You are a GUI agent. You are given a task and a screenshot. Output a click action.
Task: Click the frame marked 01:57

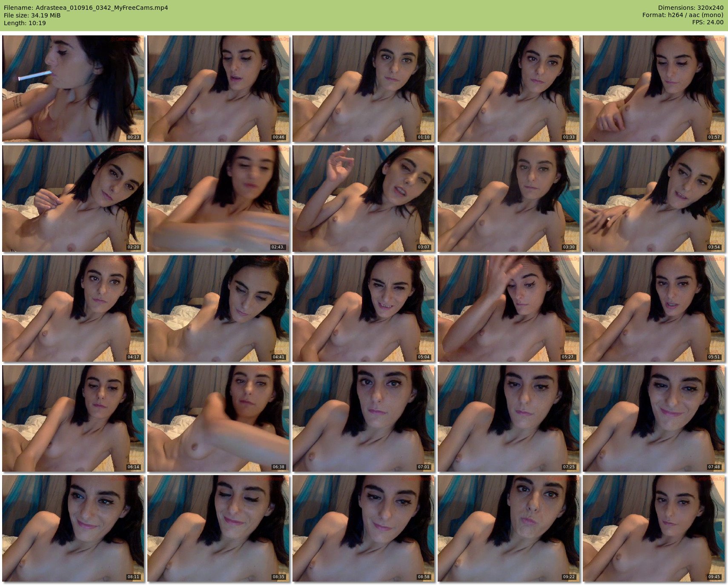coord(653,88)
